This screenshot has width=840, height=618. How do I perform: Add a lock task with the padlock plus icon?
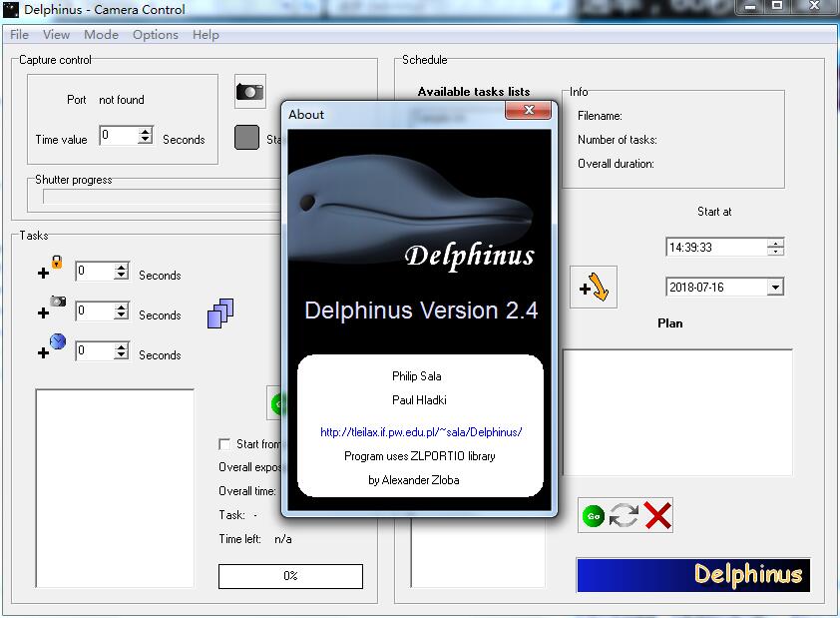pos(50,268)
